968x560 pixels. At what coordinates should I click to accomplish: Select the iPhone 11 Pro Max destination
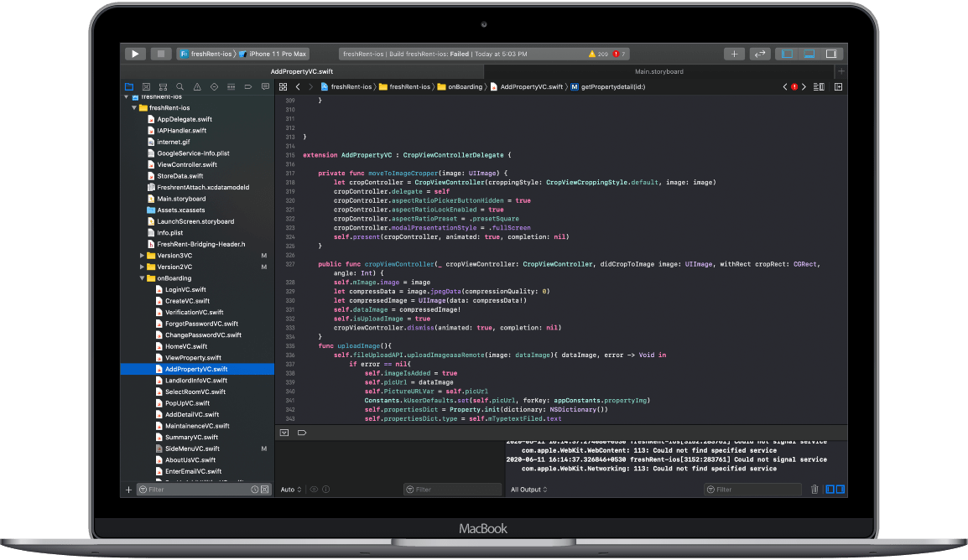coord(277,54)
